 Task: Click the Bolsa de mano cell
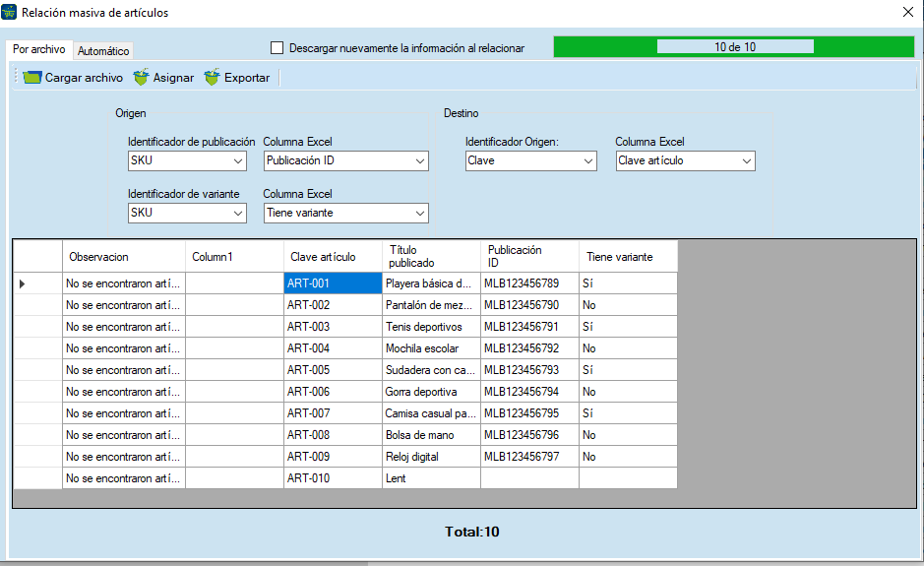[431, 434]
